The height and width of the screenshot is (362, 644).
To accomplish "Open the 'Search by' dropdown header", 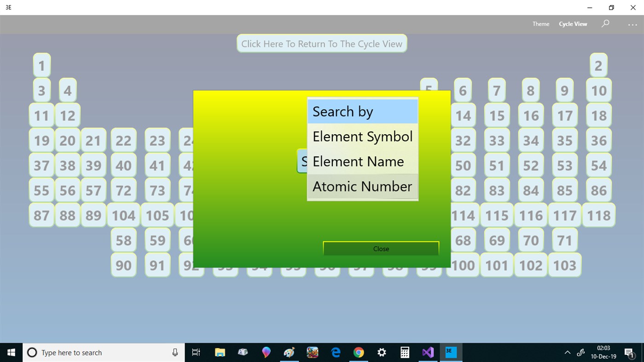I will (362, 111).
